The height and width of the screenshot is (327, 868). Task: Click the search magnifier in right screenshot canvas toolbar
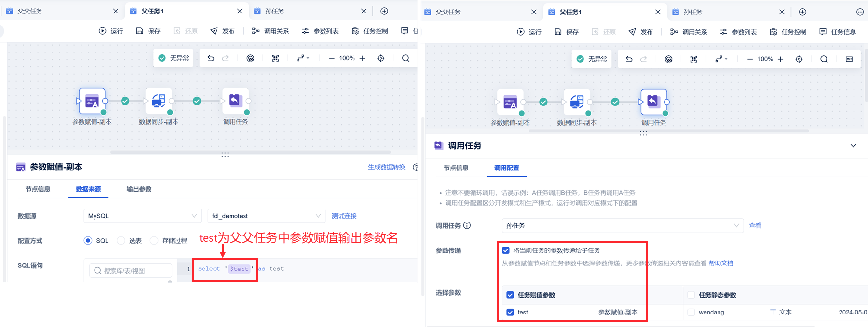(824, 59)
